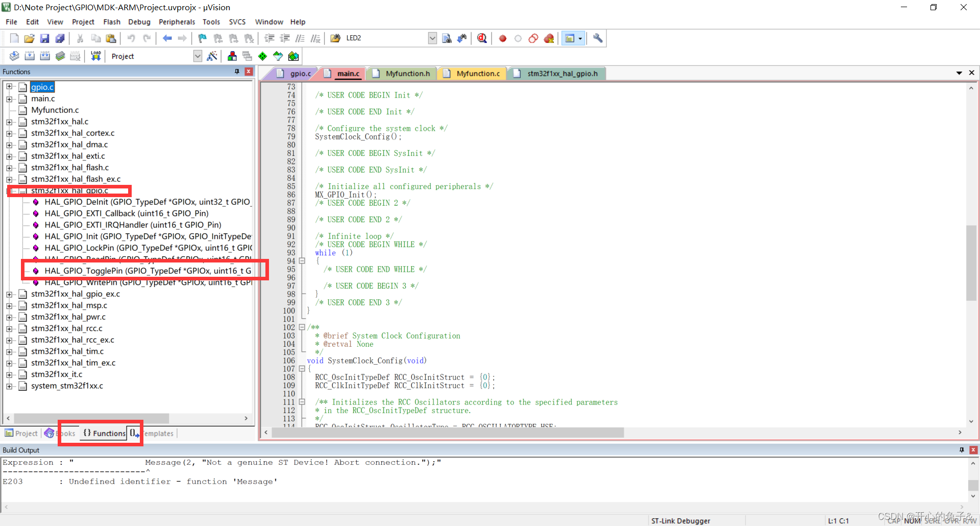The height and width of the screenshot is (526, 980).
Task: Save all files with the multi-disk icon
Action: point(60,38)
